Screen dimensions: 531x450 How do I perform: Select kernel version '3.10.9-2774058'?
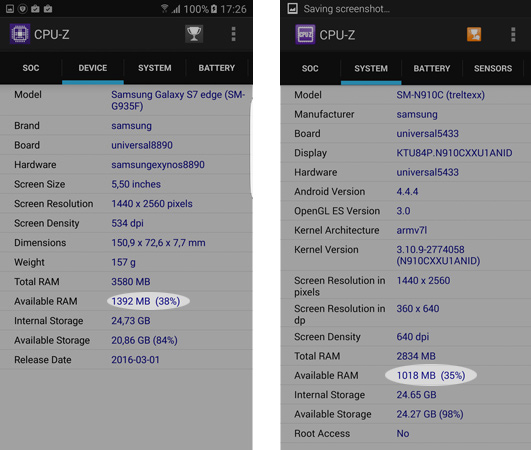pyautogui.click(x=430, y=250)
